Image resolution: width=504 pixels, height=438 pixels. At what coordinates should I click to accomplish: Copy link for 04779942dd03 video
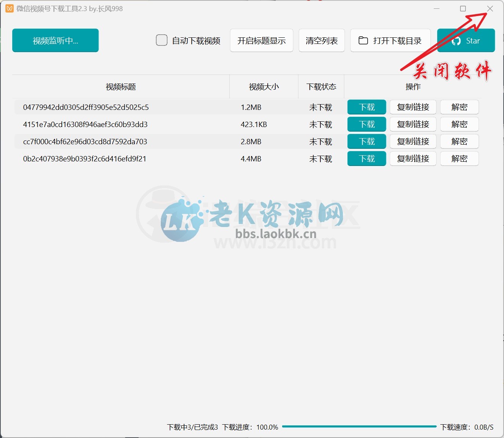(413, 107)
